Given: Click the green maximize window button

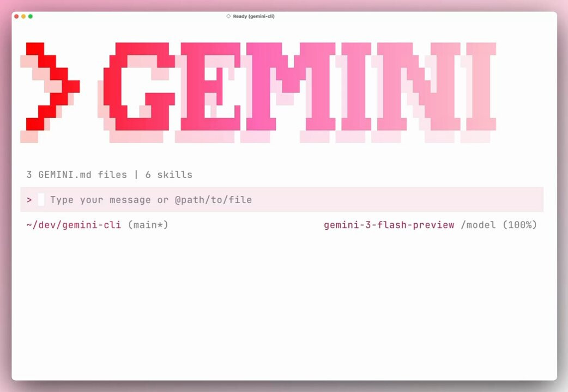Looking at the screenshot, I should pos(31,16).
